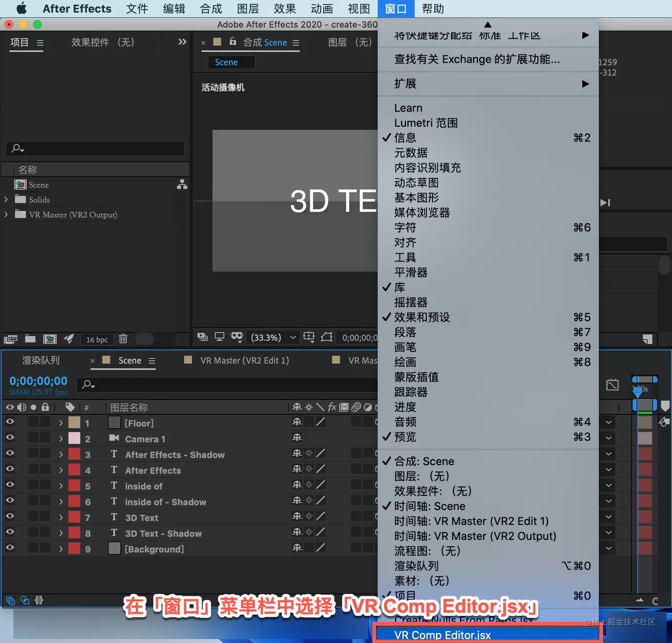This screenshot has height=643, width=672.
Task: Click the 16 bpc color depth button
Action: [x=97, y=339]
